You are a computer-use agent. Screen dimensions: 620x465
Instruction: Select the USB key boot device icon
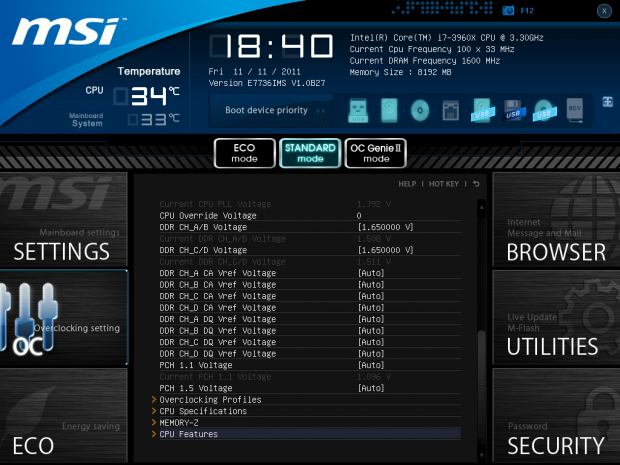[x=358, y=110]
